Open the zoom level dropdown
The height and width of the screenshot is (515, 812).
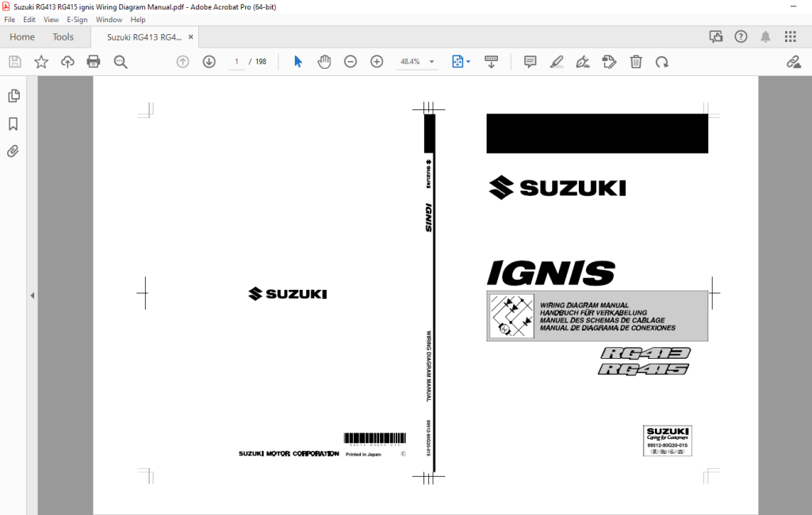pyautogui.click(x=431, y=62)
